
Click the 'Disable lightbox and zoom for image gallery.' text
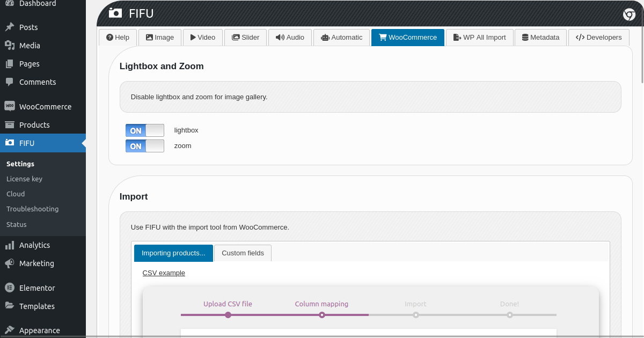[199, 97]
